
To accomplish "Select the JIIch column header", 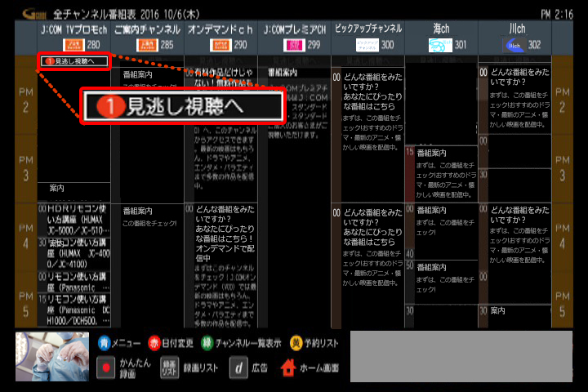I will click(514, 38).
